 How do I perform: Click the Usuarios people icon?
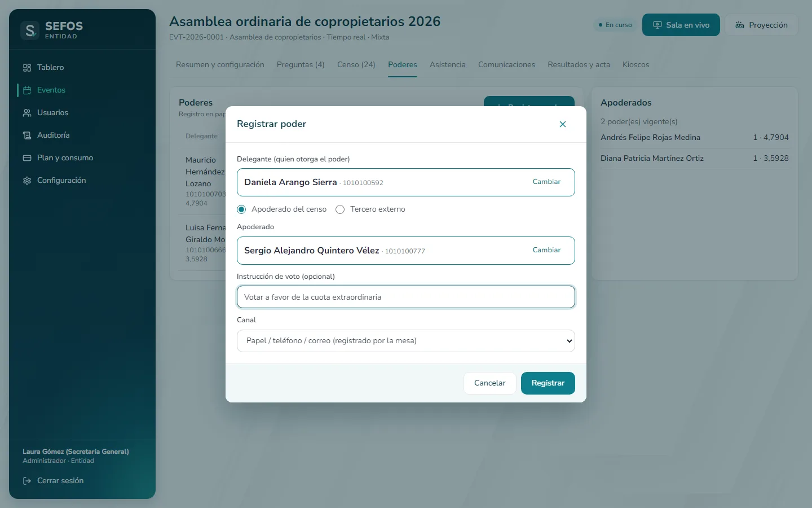[x=27, y=113]
